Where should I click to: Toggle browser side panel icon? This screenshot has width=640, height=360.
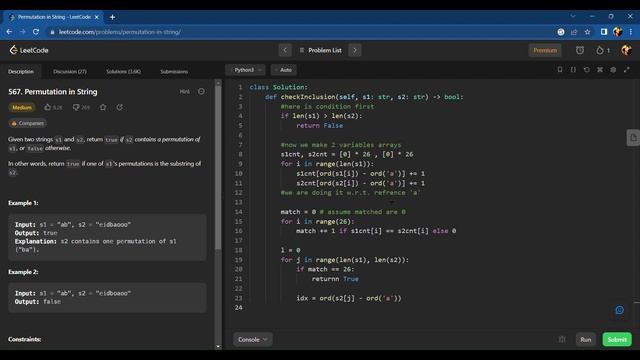[x=604, y=32]
